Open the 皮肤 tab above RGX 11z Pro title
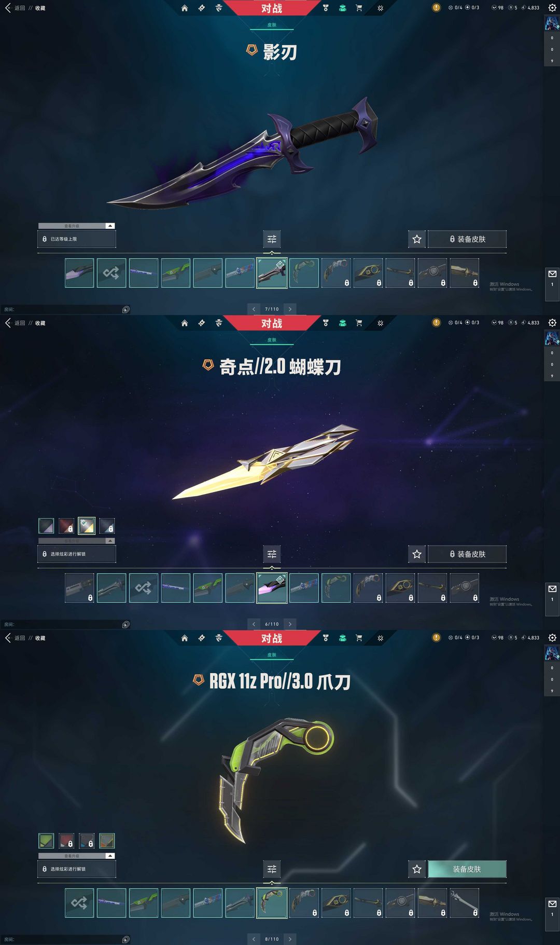The width and height of the screenshot is (560, 945). coord(272,655)
